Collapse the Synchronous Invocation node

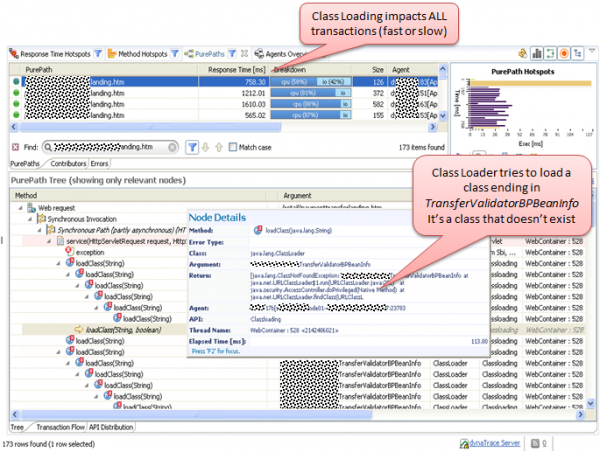coord(30,219)
